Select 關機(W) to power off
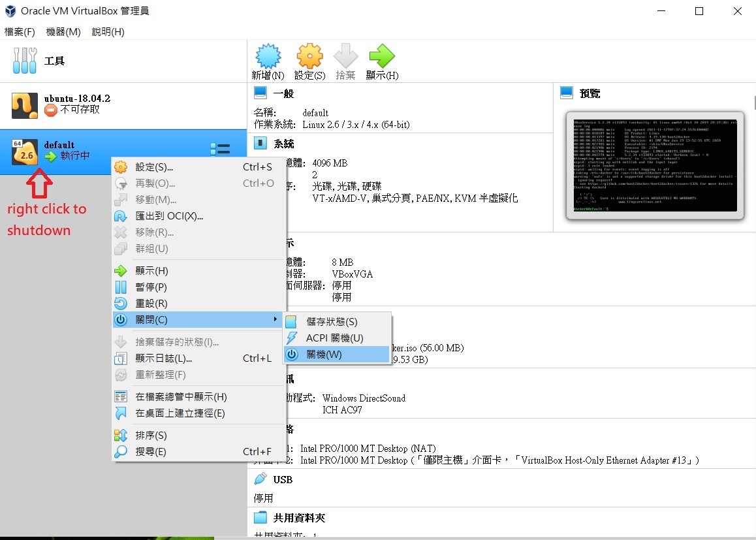This screenshot has height=540, width=756. pyautogui.click(x=336, y=355)
